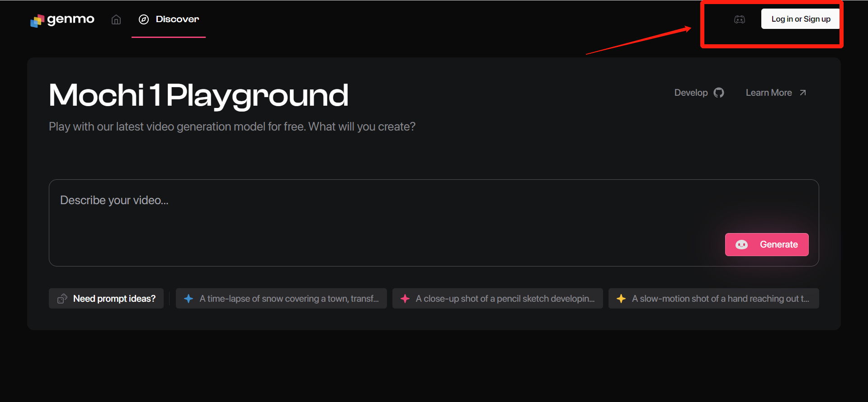Click the genmo logo

click(x=62, y=19)
